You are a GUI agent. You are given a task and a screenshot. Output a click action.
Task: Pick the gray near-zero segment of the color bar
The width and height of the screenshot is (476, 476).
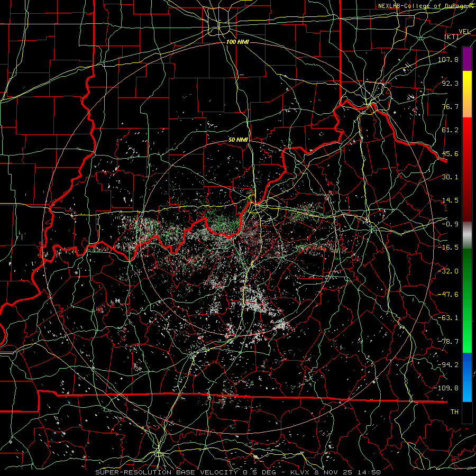coord(467,235)
